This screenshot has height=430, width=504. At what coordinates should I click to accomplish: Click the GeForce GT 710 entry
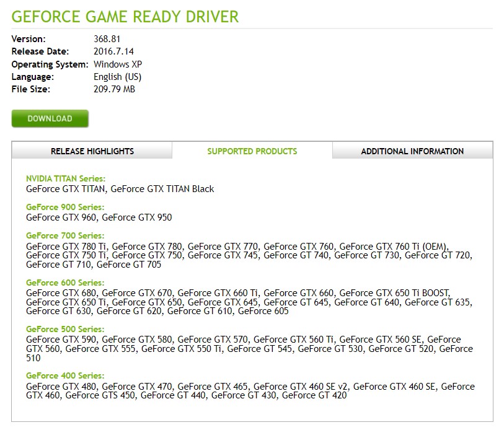click(x=58, y=265)
